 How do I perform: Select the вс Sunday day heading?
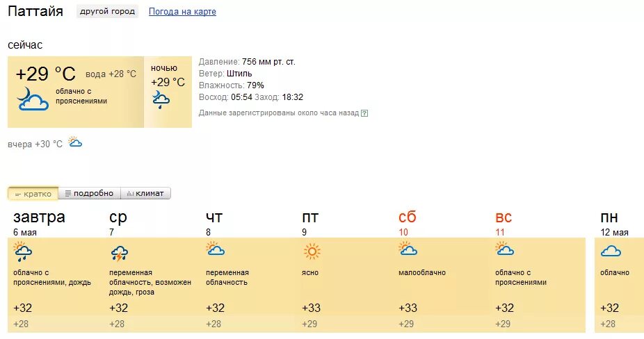coord(504,217)
